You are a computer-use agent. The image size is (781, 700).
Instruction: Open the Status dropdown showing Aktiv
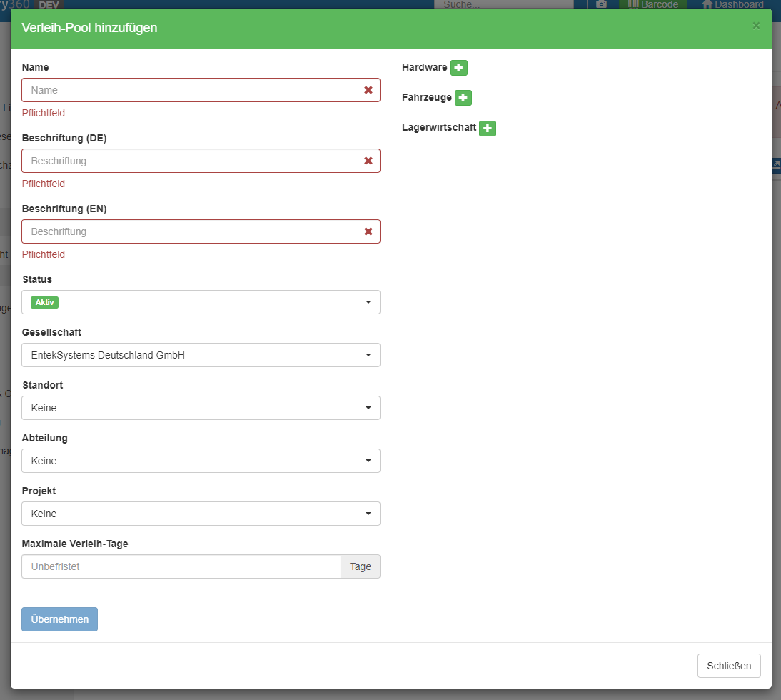click(201, 302)
